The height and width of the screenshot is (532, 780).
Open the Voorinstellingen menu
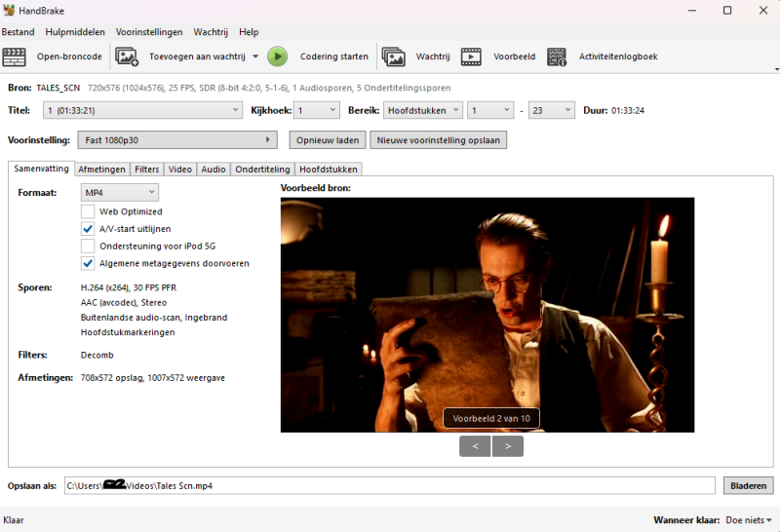coord(149,32)
